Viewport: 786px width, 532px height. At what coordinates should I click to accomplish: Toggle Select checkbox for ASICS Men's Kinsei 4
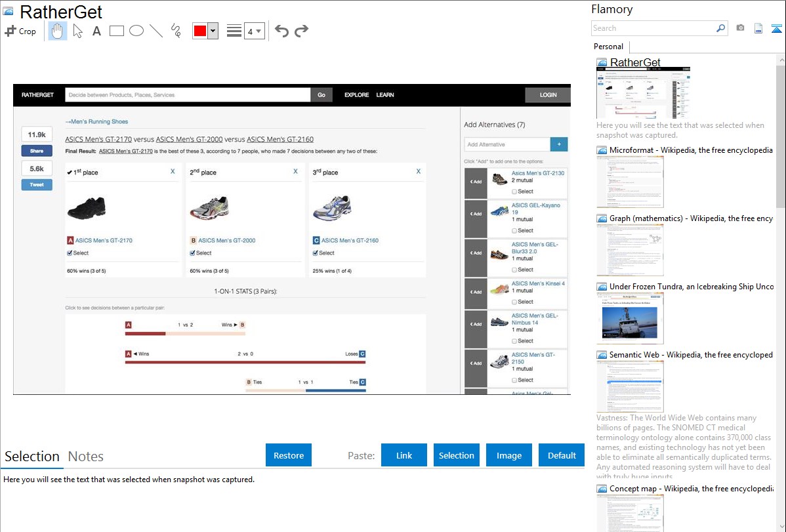pyautogui.click(x=514, y=302)
